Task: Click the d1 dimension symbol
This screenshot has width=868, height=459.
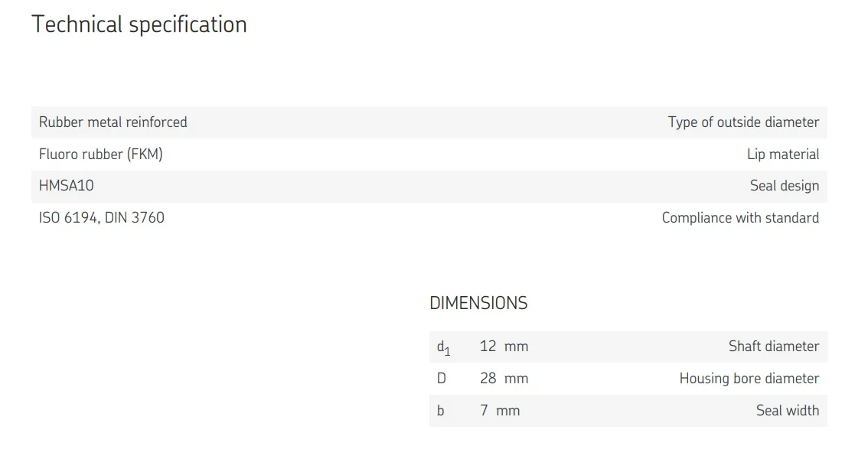Action: 443,347
